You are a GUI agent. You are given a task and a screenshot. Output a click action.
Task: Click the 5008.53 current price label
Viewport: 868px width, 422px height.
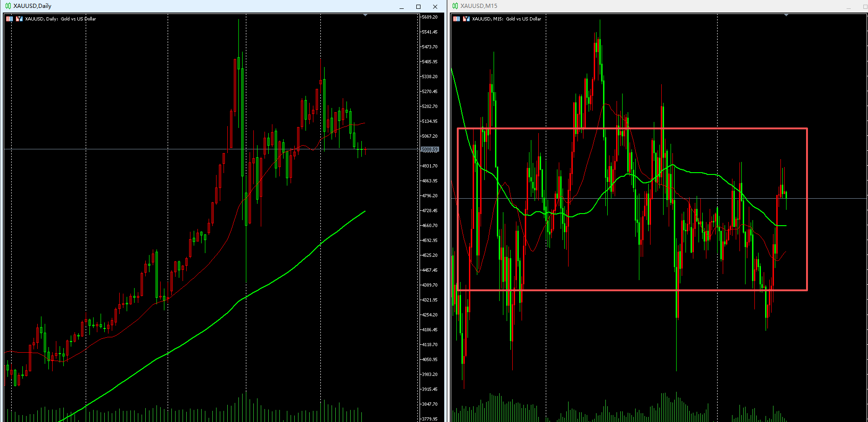pos(430,149)
